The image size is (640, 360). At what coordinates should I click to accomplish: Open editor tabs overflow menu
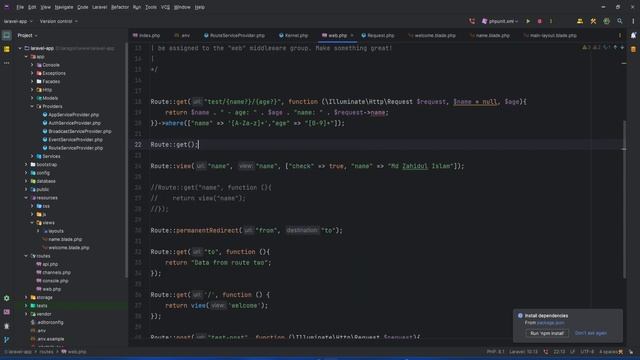[620, 36]
